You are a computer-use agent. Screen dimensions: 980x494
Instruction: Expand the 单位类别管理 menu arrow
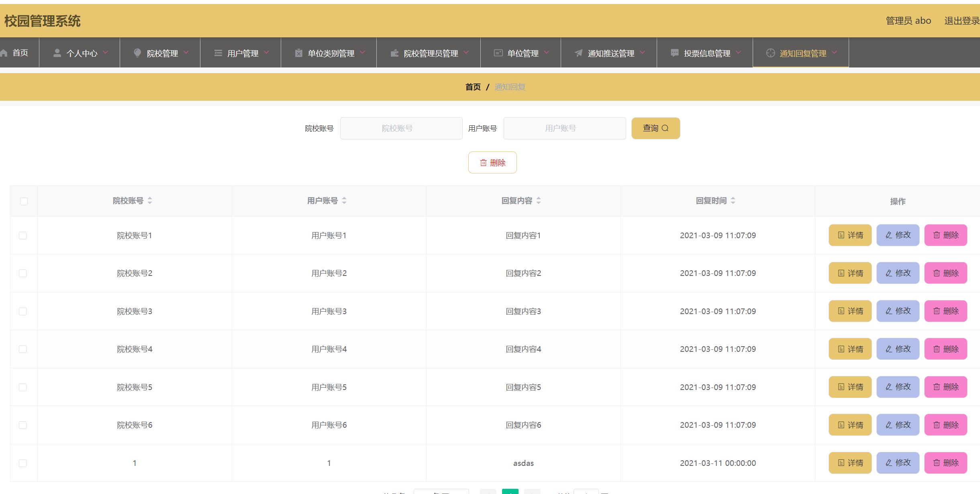point(363,53)
